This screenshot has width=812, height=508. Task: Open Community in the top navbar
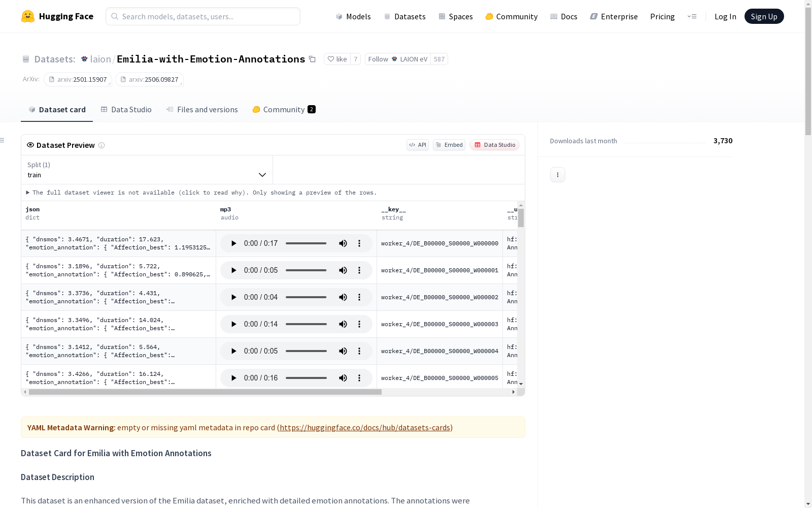(x=512, y=16)
